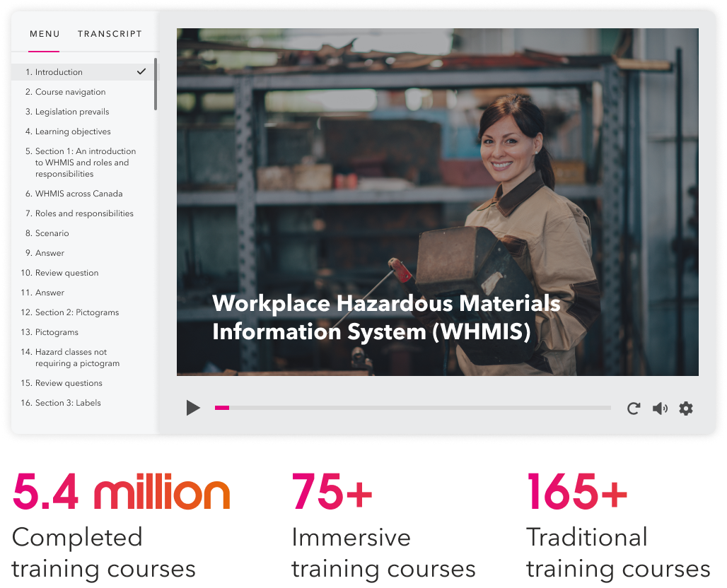Select the Scenario menu entry
Viewport: 727px width, 588px height.
pyautogui.click(x=52, y=233)
